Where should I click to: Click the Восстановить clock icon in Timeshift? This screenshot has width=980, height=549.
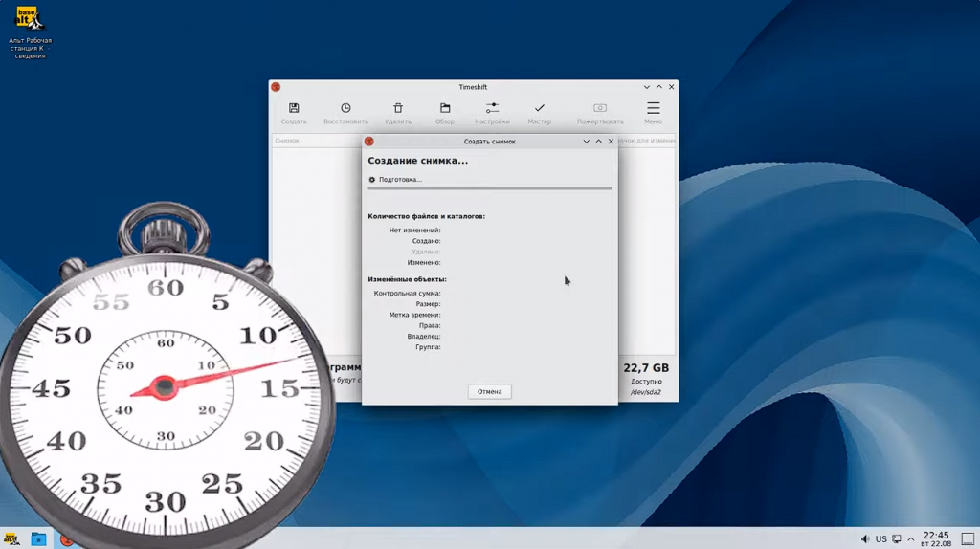pos(345,108)
